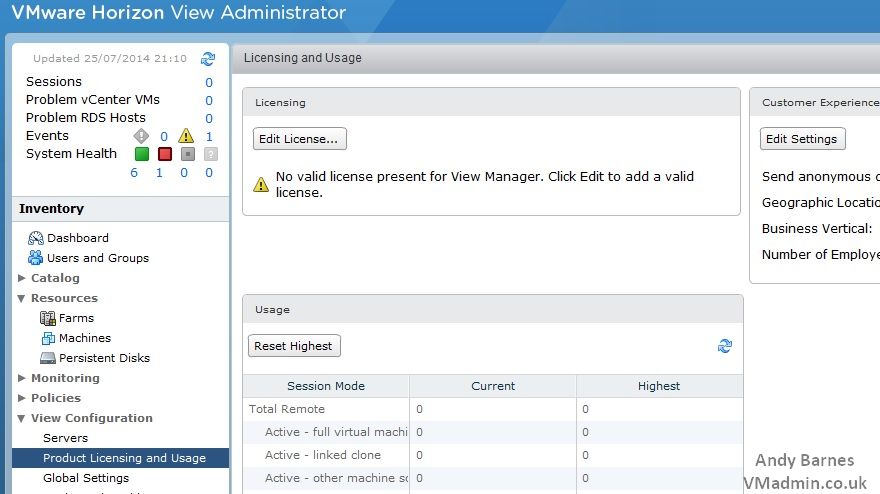Click the Session Mode column header

pyautogui.click(x=326, y=386)
